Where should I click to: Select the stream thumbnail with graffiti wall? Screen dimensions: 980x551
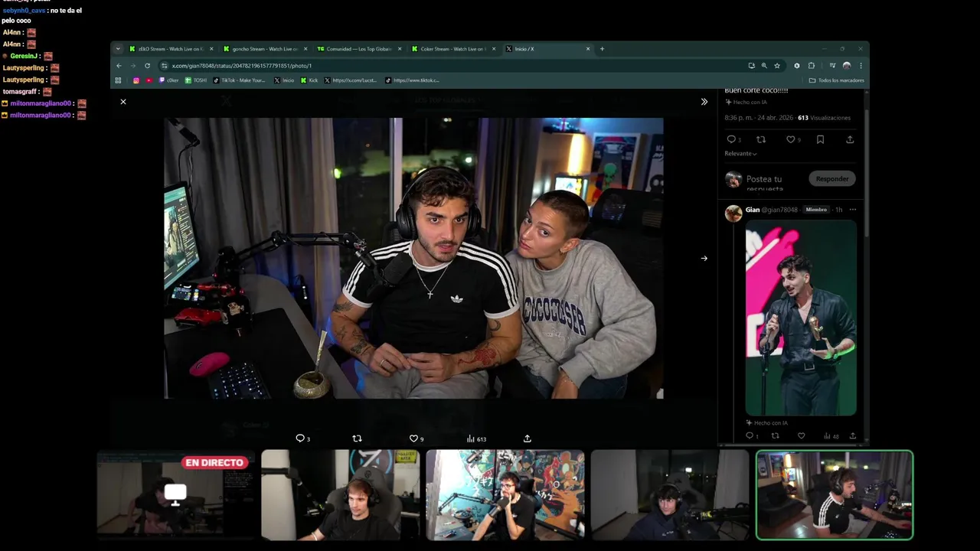[505, 495]
